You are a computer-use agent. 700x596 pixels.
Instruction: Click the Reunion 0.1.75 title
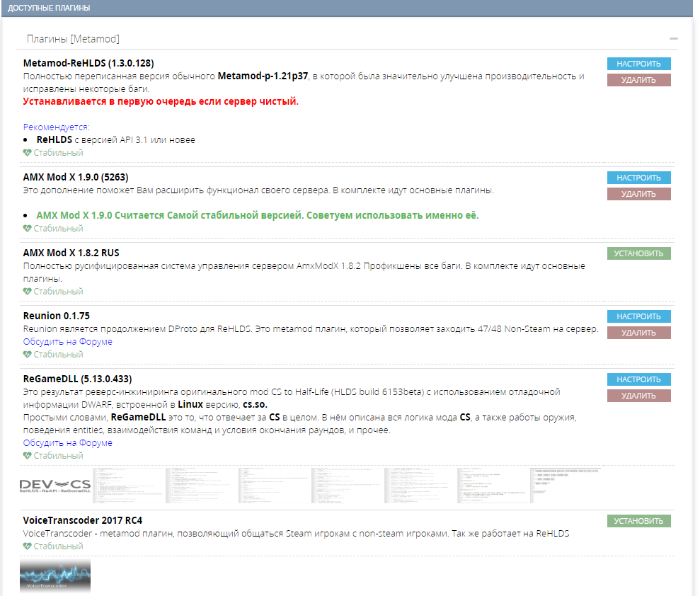(x=56, y=316)
